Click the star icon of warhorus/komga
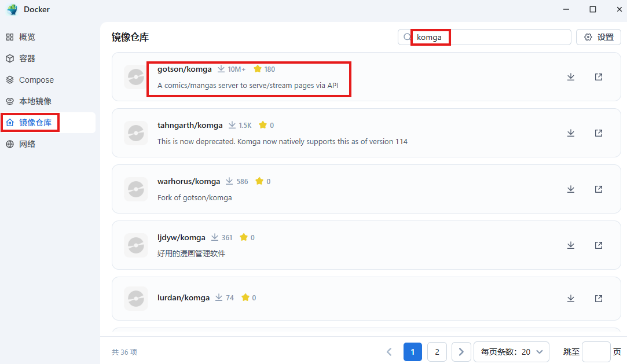 coord(259,181)
